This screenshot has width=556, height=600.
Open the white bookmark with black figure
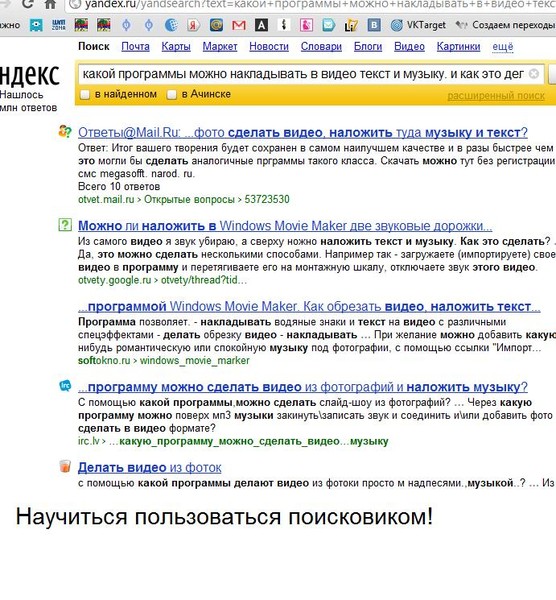pos(284,25)
